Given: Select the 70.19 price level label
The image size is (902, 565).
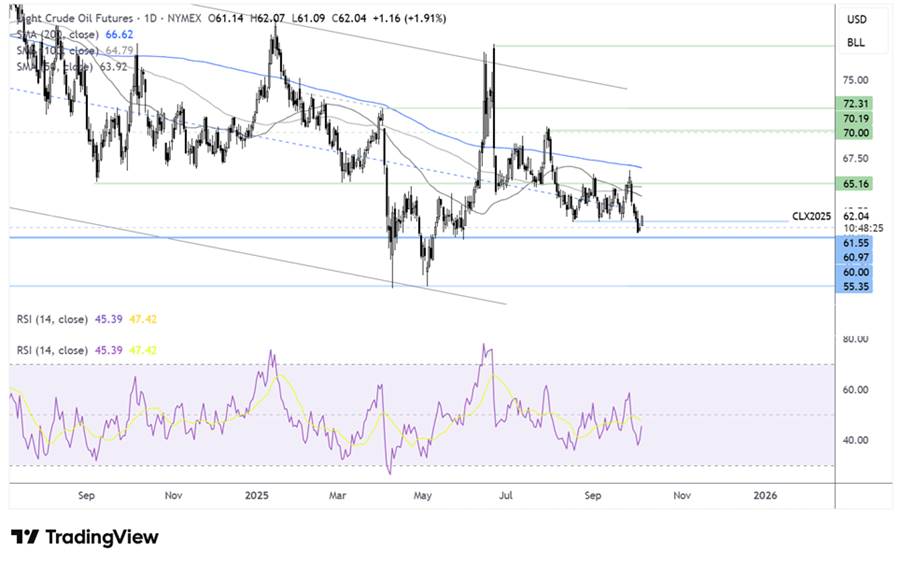Looking at the screenshot, I should (x=855, y=118).
